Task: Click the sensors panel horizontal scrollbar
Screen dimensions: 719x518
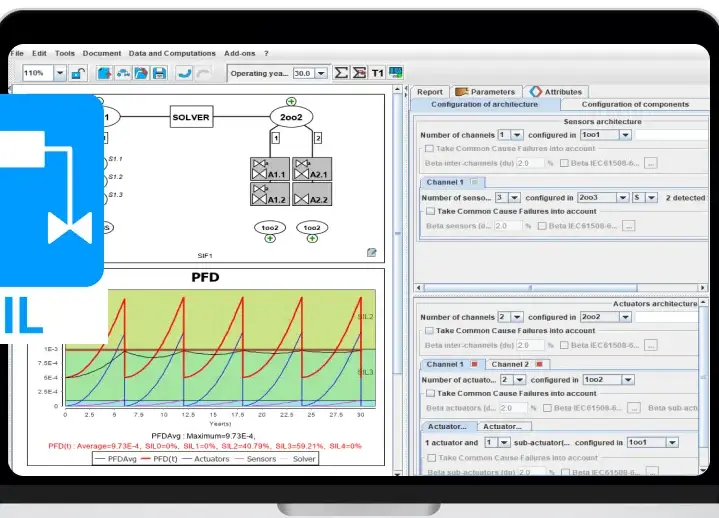Action: (x=531, y=288)
